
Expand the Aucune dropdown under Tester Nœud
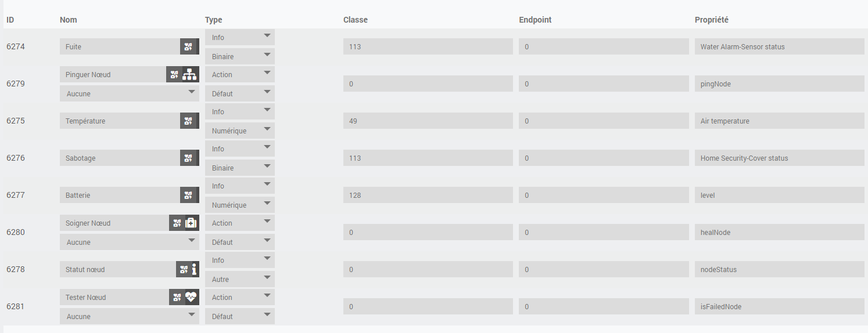coord(130,316)
